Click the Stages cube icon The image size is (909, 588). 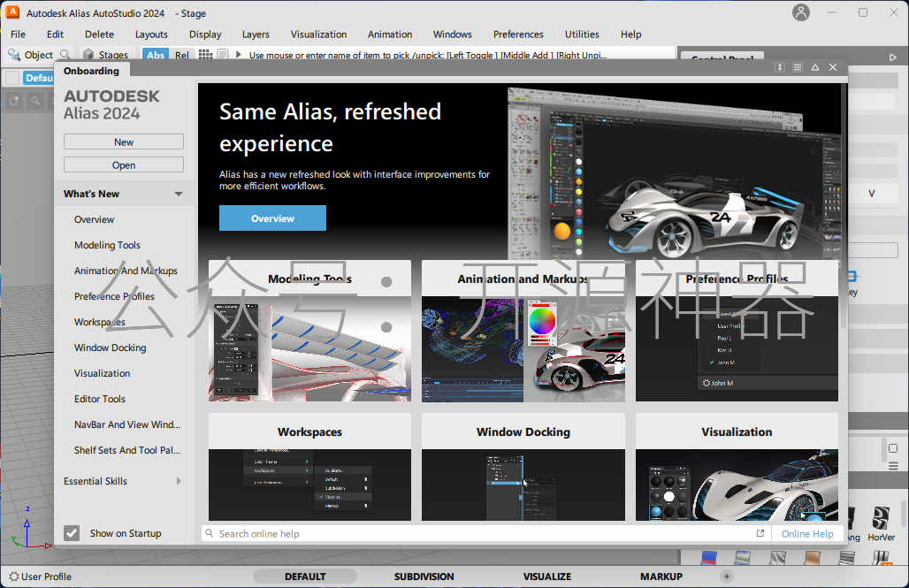tap(88, 55)
